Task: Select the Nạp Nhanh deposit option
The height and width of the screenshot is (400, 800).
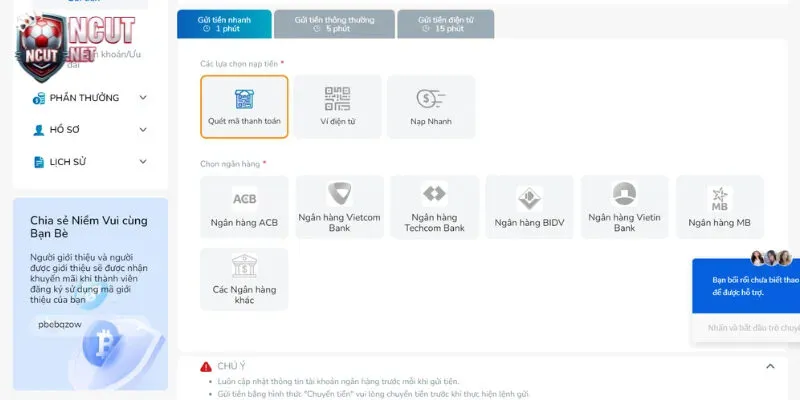Action: click(x=431, y=107)
